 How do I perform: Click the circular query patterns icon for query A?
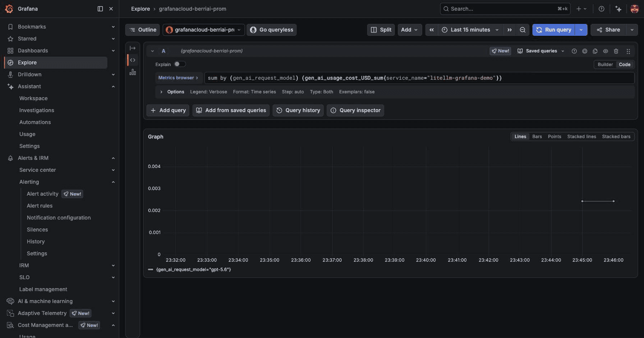(x=585, y=51)
